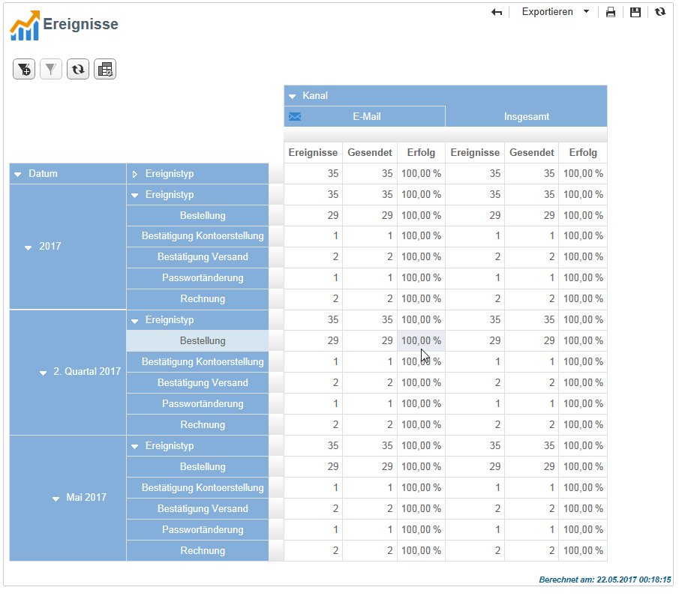700x608 pixels.
Task: Collapse Ereignistyp under 2017
Action: click(135, 196)
